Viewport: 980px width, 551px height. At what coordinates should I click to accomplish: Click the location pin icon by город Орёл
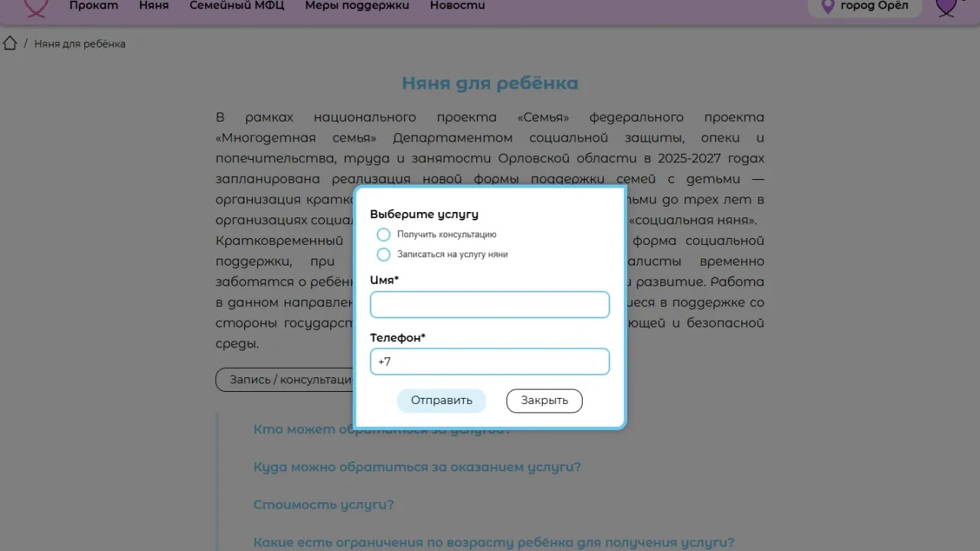coord(827,6)
